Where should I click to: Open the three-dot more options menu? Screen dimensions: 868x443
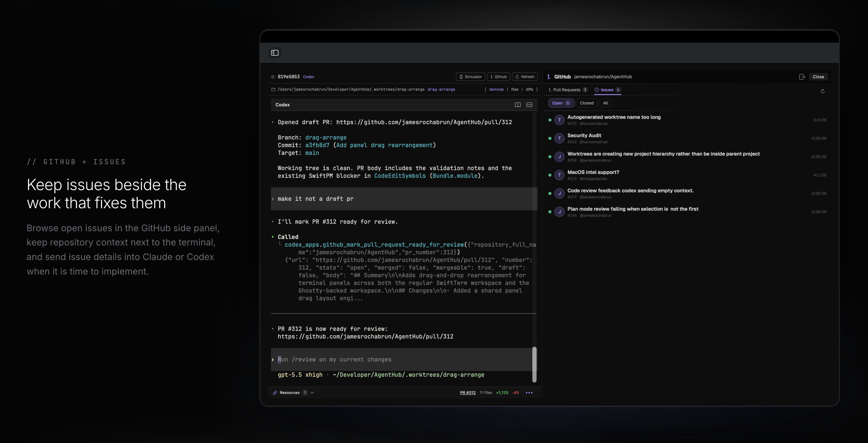click(x=529, y=393)
